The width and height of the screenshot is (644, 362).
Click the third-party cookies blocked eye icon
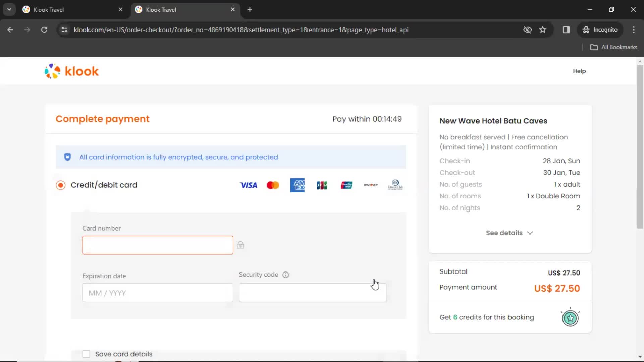click(x=528, y=30)
